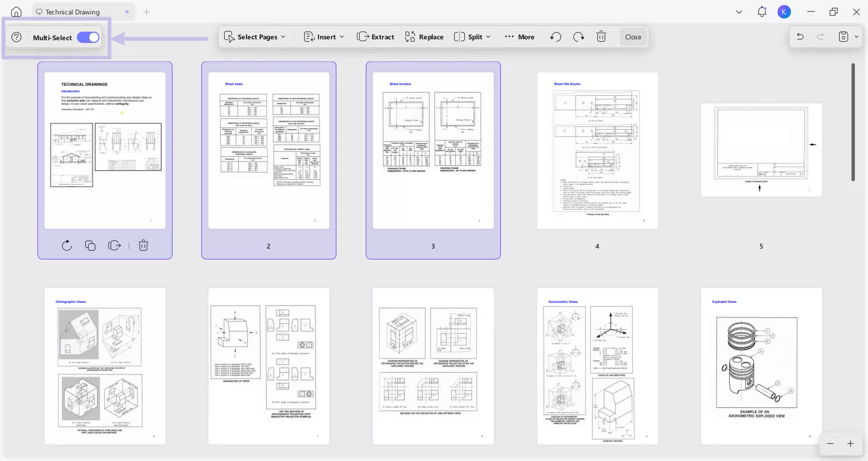Screen dimensions: 868x461
Task: Select the Axonometric Views page thumbnail
Action: [598, 366]
